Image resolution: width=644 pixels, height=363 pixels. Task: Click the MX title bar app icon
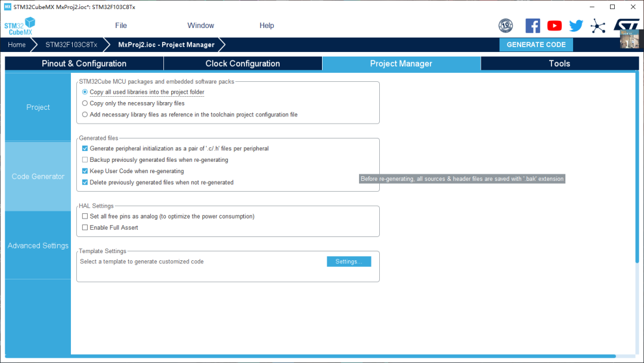[x=7, y=7]
